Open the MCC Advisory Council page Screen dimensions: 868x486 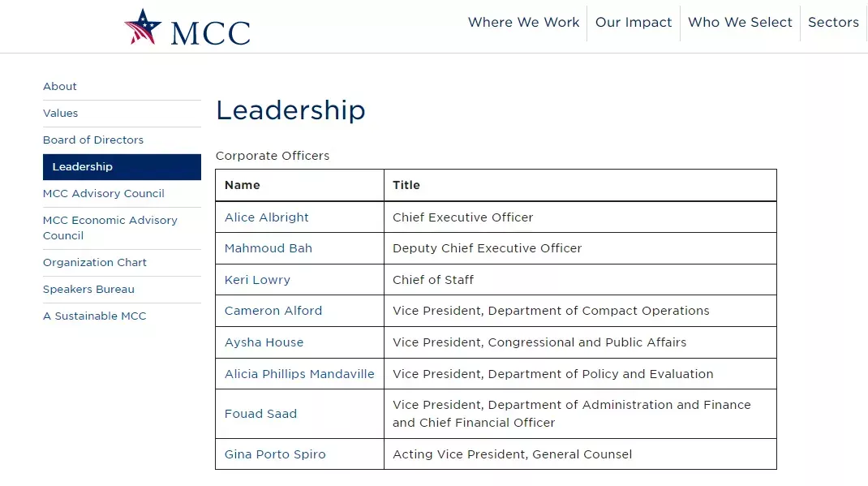(x=104, y=194)
